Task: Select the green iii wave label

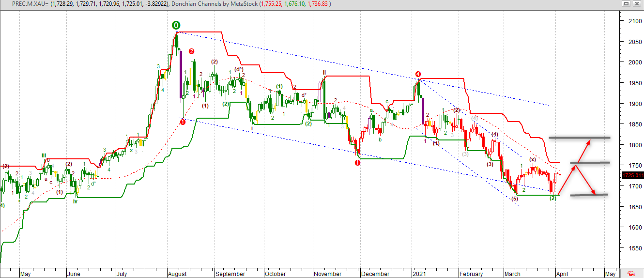Action: 44,155
